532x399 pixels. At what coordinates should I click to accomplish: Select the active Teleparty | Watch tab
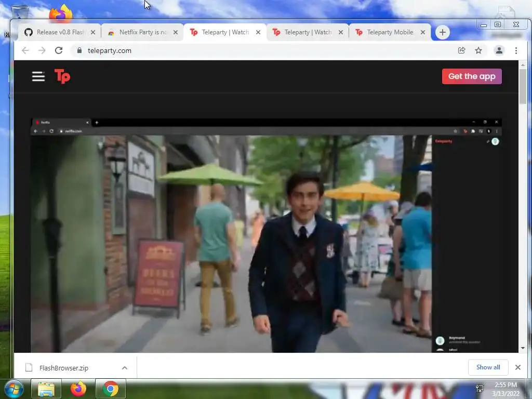click(225, 32)
